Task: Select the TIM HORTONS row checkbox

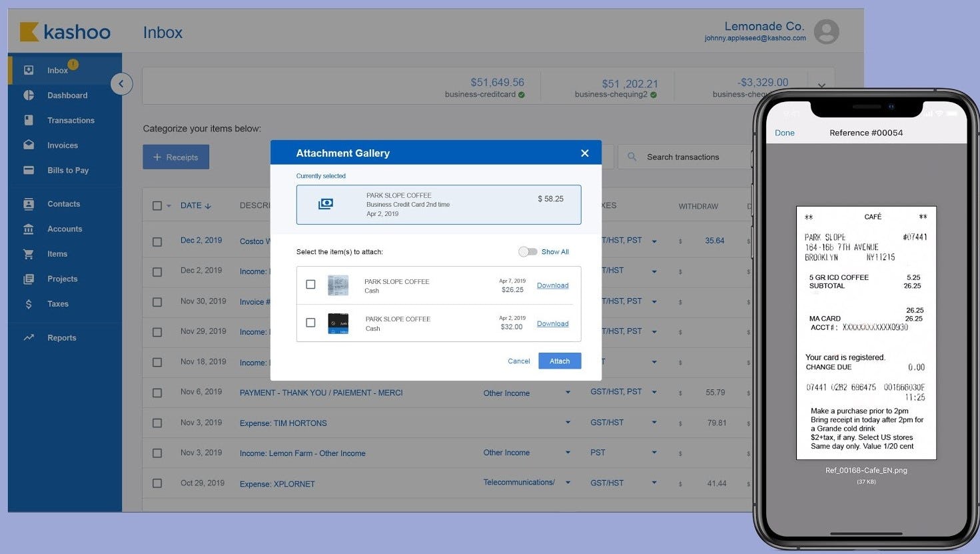Action: [x=157, y=423]
